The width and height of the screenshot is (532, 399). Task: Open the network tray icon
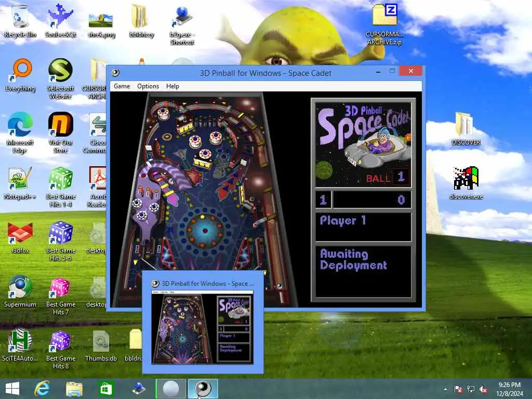pyautogui.click(x=471, y=389)
